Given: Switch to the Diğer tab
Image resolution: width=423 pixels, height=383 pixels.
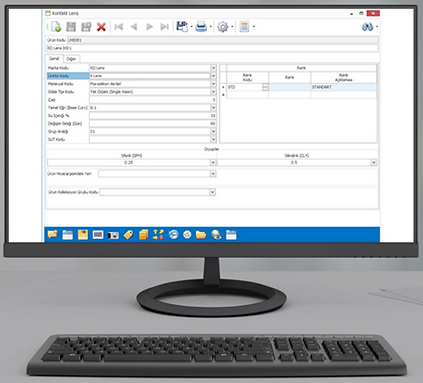Looking at the screenshot, I should (x=71, y=59).
